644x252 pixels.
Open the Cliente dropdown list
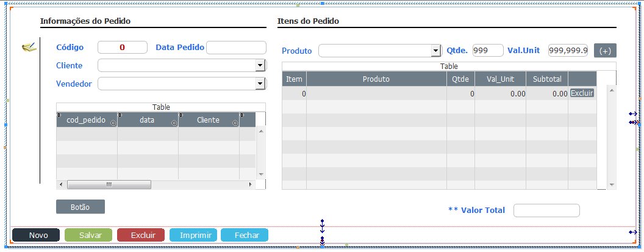pyautogui.click(x=260, y=65)
